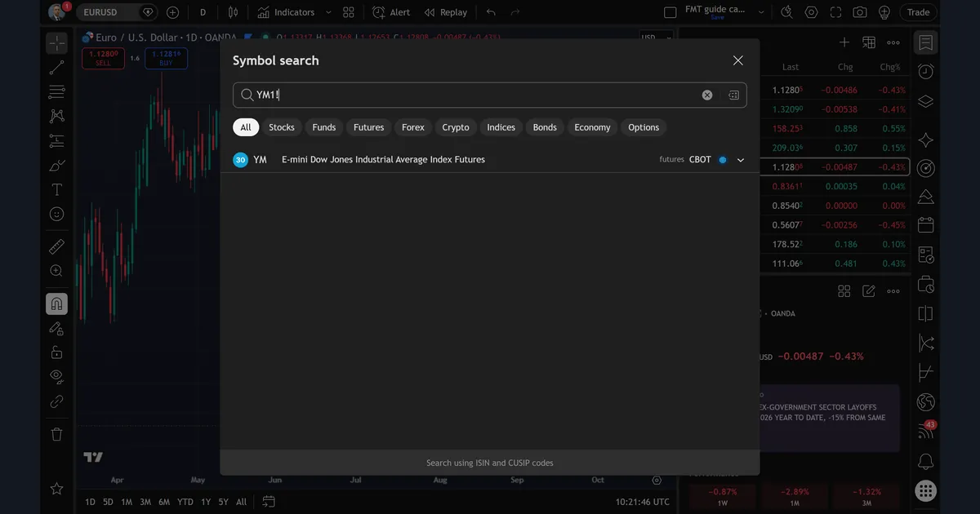Click the plus compare symbol icon
Screen dimensions: 980x514
point(173,12)
